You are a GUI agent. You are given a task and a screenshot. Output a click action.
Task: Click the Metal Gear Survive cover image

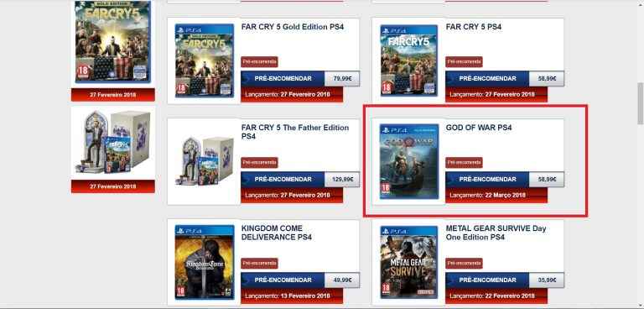coord(409,262)
